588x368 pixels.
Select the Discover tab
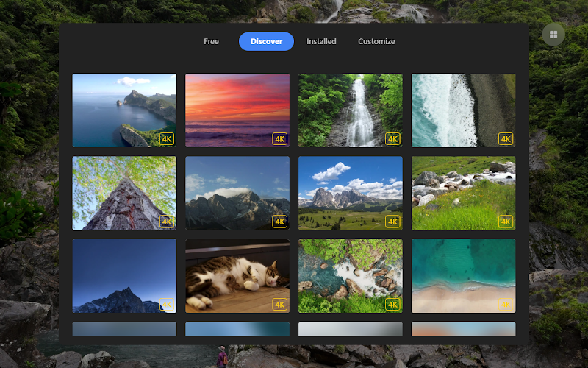[x=266, y=41]
